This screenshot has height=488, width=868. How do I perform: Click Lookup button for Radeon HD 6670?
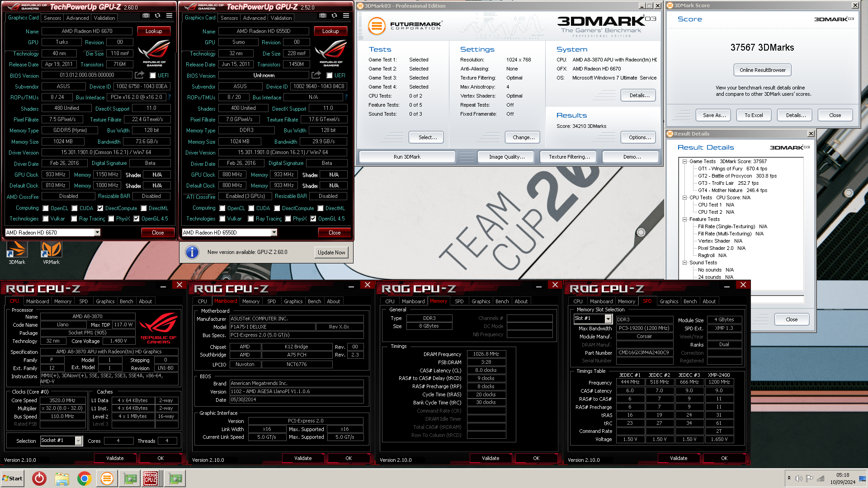[154, 31]
